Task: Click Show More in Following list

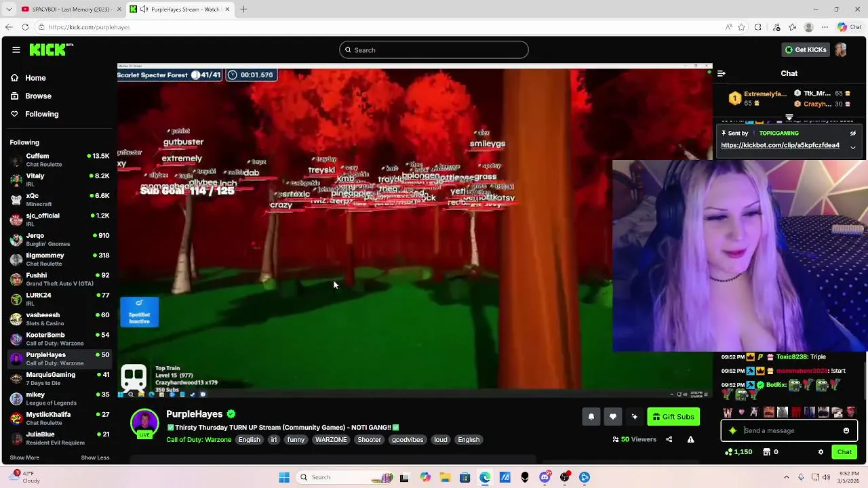Action: pyautogui.click(x=24, y=457)
